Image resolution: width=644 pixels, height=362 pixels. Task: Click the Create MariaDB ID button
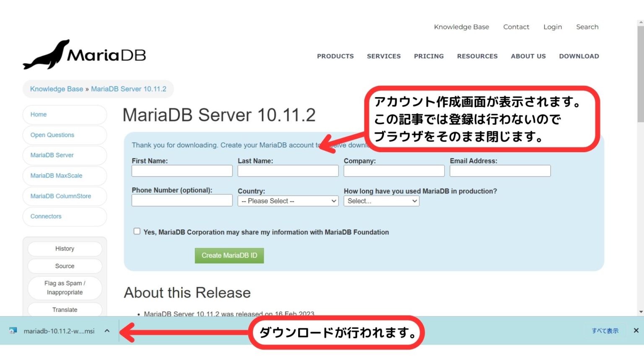[229, 255]
